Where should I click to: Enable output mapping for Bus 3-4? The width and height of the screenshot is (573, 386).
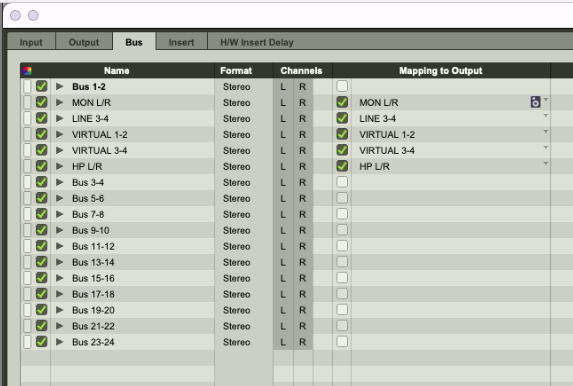click(342, 182)
